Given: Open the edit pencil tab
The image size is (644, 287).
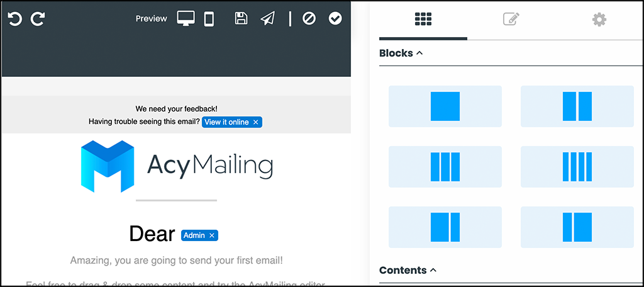Looking at the screenshot, I should click(x=511, y=19).
